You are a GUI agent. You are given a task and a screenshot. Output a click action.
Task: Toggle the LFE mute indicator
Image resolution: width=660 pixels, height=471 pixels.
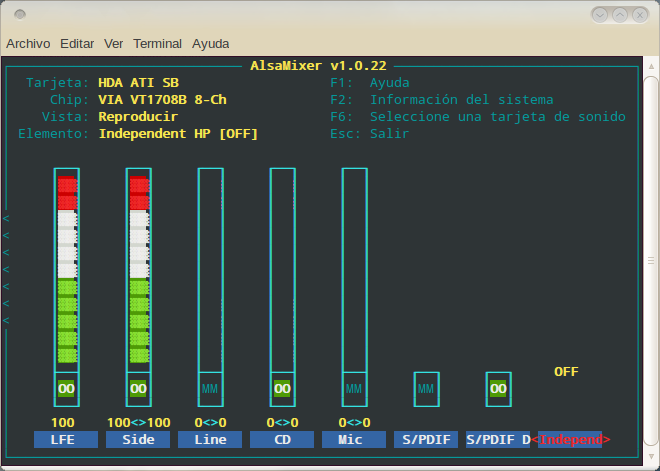[x=67, y=389]
